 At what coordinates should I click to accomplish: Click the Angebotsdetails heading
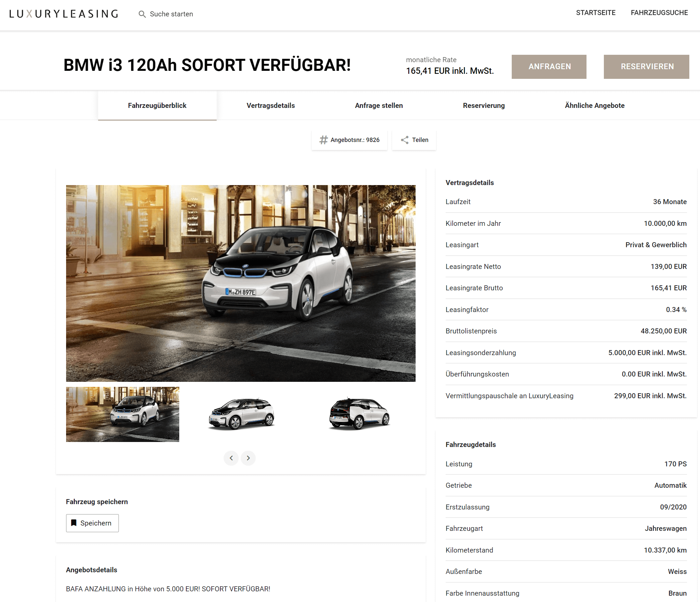coord(91,570)
